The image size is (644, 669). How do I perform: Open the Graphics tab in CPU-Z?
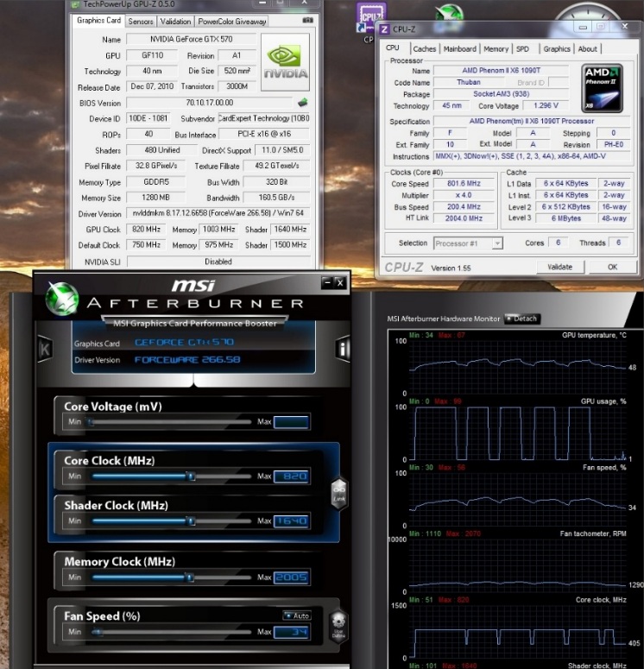pyautogui.click(x=557, y=49)
